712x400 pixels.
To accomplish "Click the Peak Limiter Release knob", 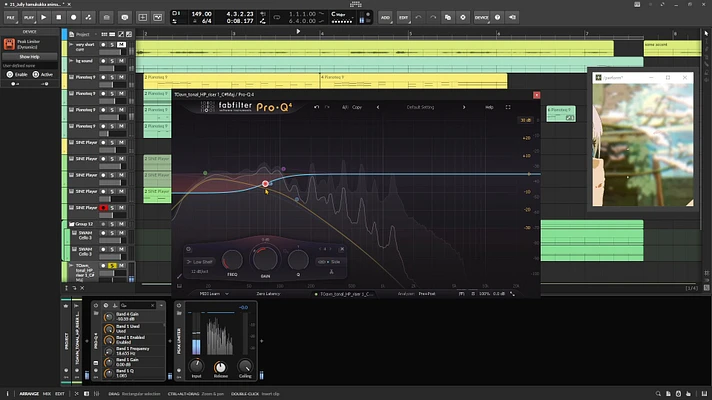I will [220, 366].
